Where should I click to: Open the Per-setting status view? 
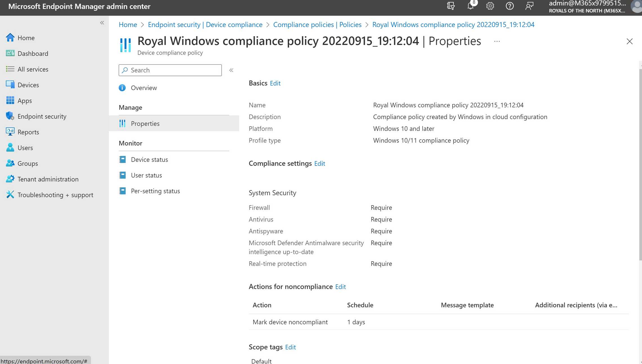[155, 191]
